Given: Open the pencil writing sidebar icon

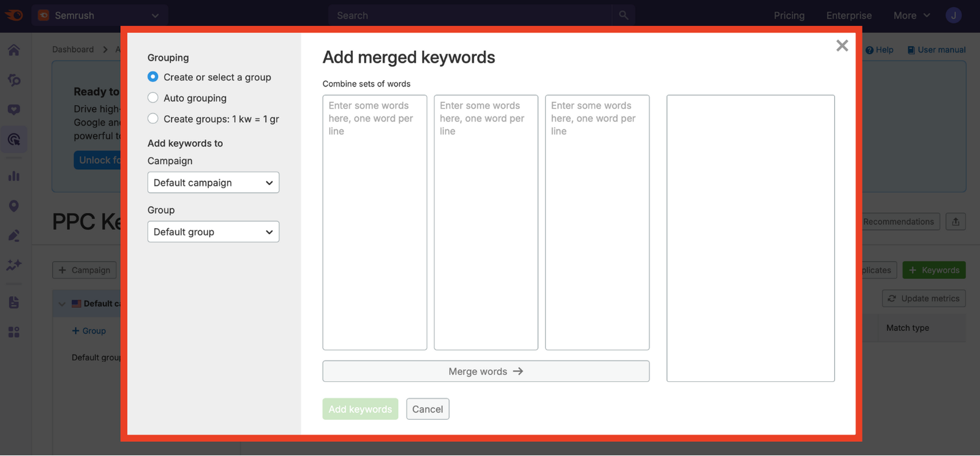Looking at the screenshot, I should (x=14, y=235).
